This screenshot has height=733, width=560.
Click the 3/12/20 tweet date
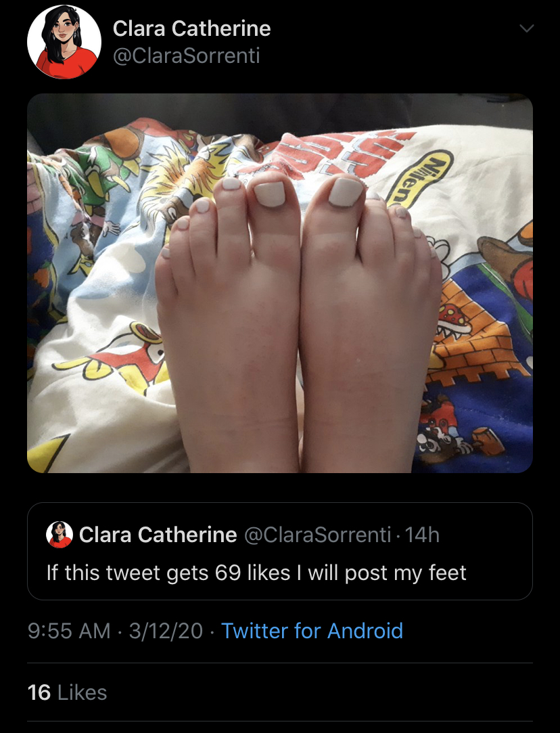point(166,631)
